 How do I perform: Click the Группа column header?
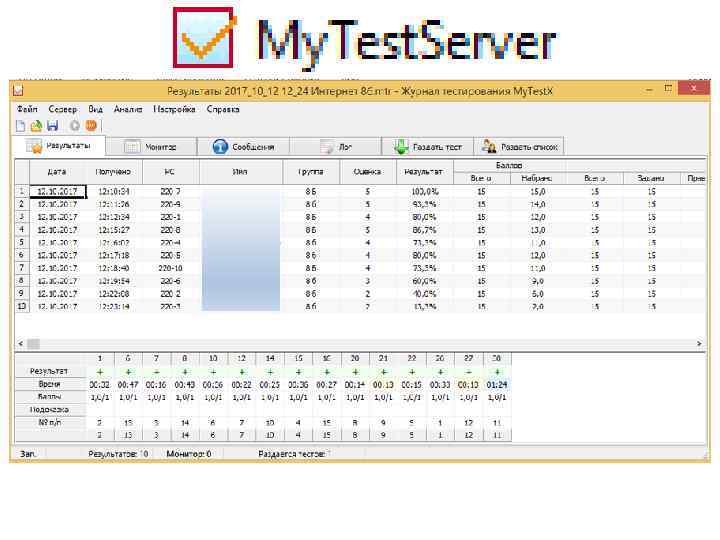(x=311, y=172)
